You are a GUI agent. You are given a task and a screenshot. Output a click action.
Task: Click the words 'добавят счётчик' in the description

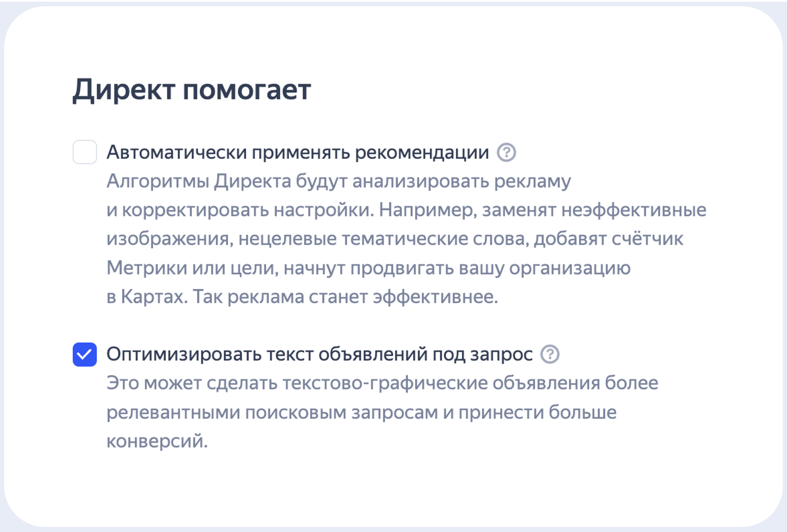(608, 239)
